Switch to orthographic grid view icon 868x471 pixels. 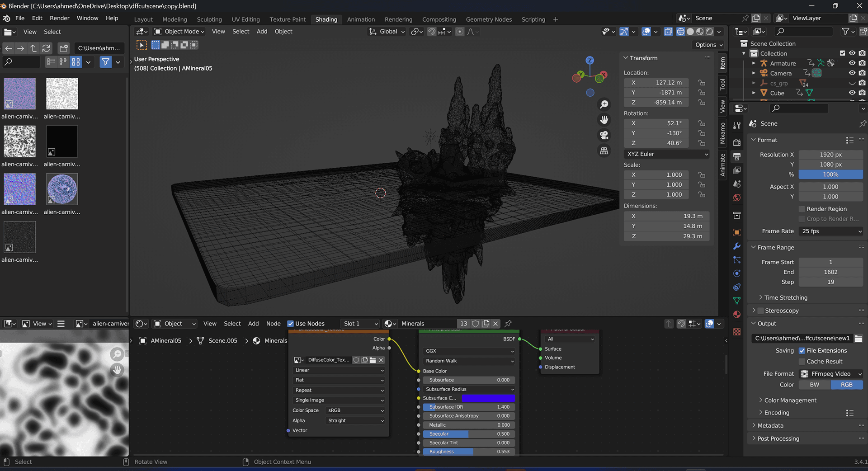[604, 151]
